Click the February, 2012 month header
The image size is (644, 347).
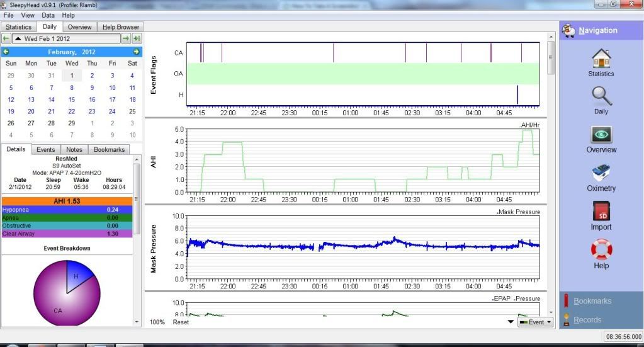coord(72,52)
